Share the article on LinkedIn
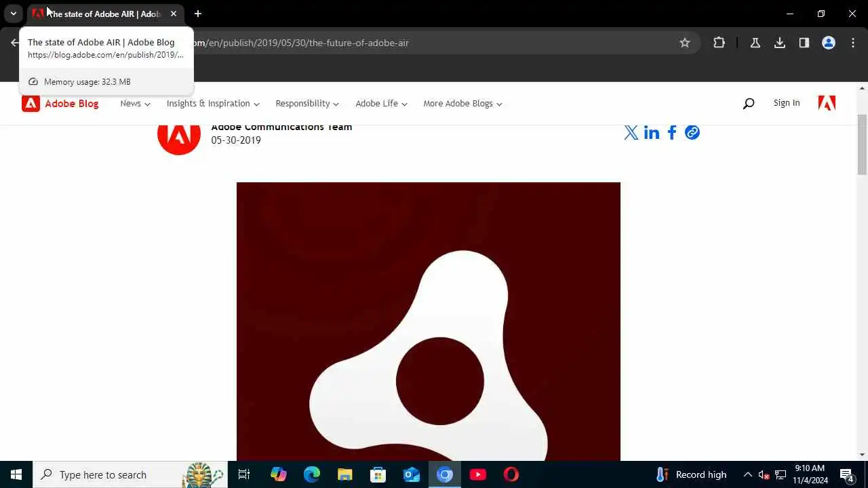This screenshot has height=488, width=868. click(x=652, y=132)
